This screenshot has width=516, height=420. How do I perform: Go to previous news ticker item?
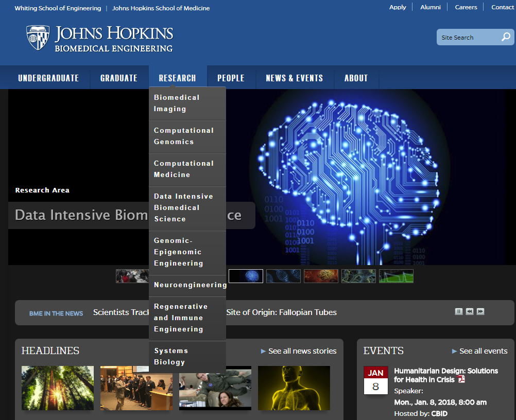(470, 311)
